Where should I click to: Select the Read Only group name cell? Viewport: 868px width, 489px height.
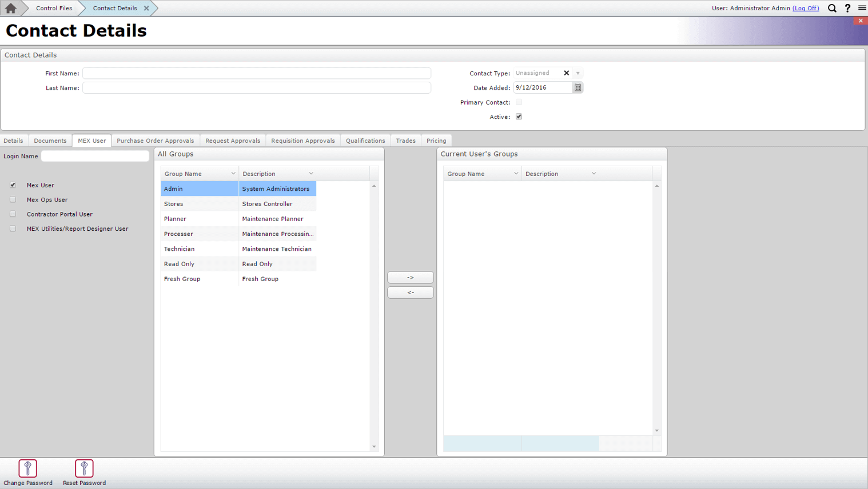pyautogui.click(x=200, y=264)
